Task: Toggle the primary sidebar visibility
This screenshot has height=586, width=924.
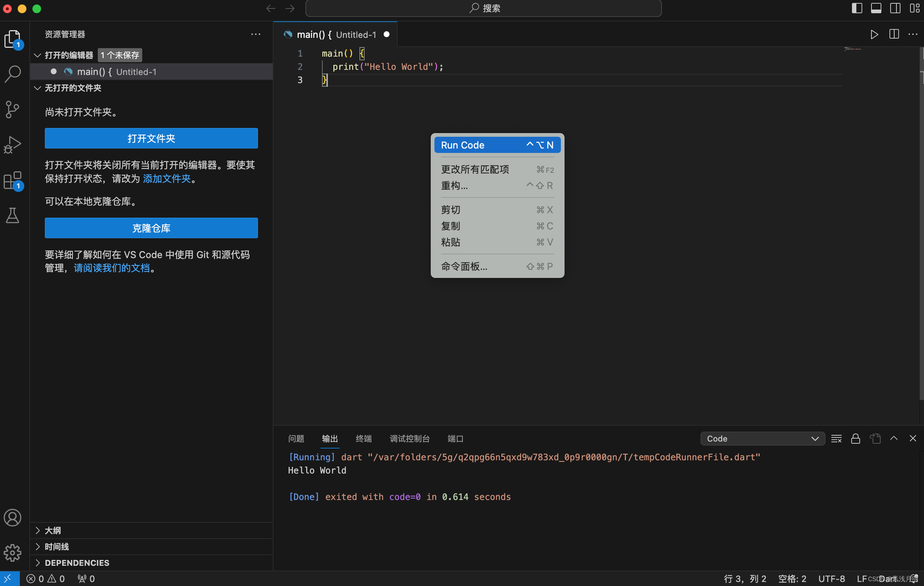Action: (856, 8)
